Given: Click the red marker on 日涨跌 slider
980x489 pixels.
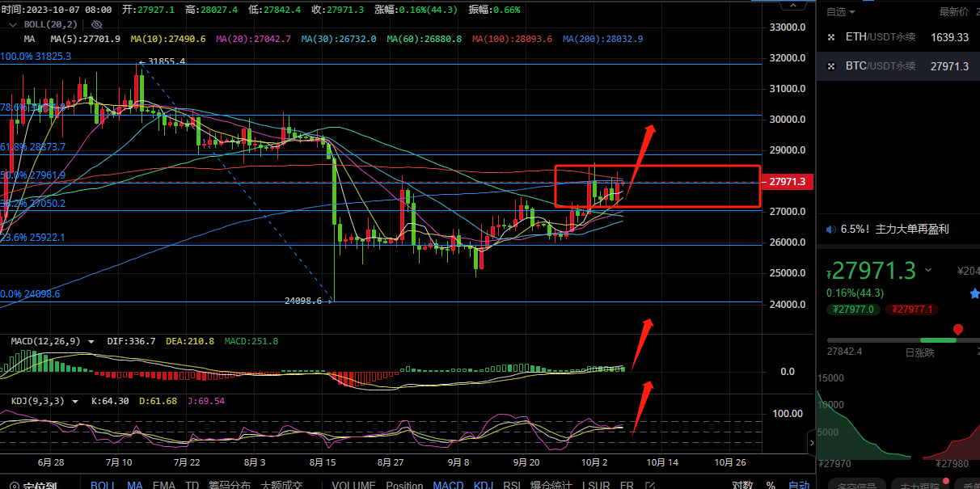Looking at the screenshot, I should [x=958, y=330].
